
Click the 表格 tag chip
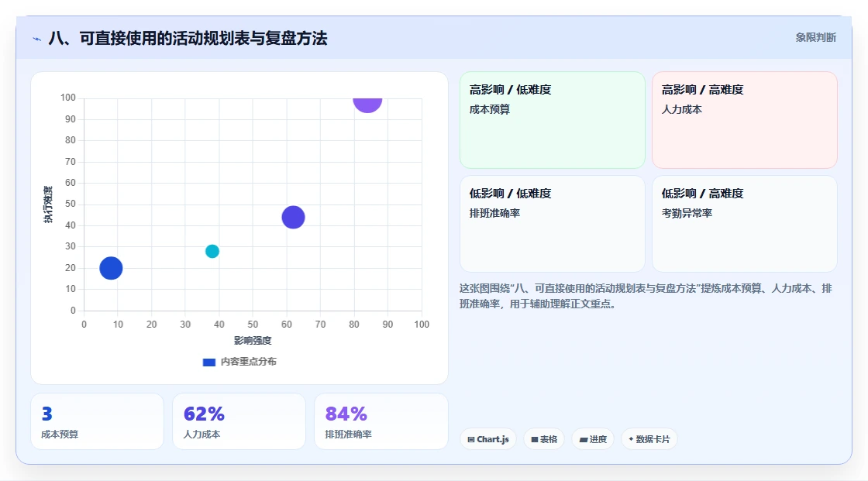click(544, 439)
